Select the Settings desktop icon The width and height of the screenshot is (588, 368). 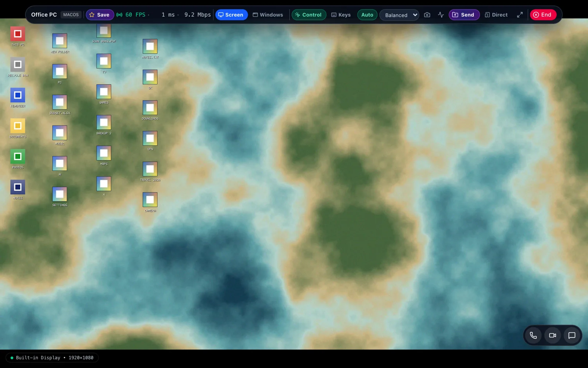tap(60, 197)
